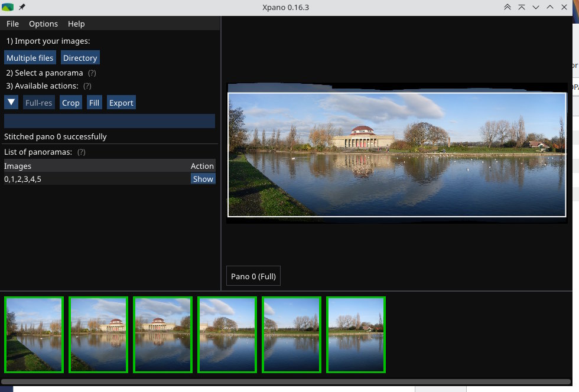Click the Action column header

point(202,166)
